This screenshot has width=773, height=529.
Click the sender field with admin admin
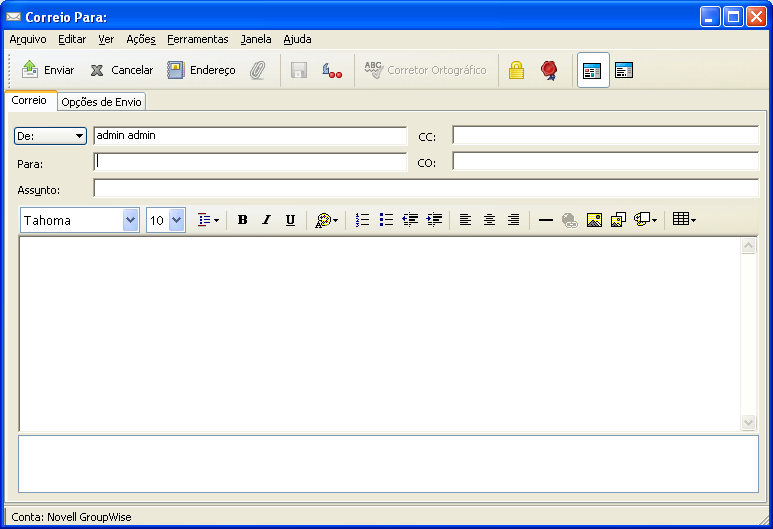tap(250, 136)
